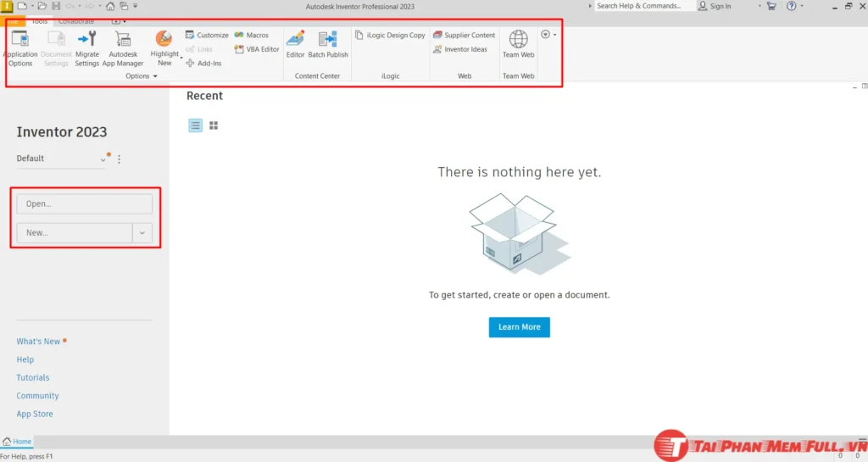
Task: Open the Macros dialog
Action: (251, 35)
